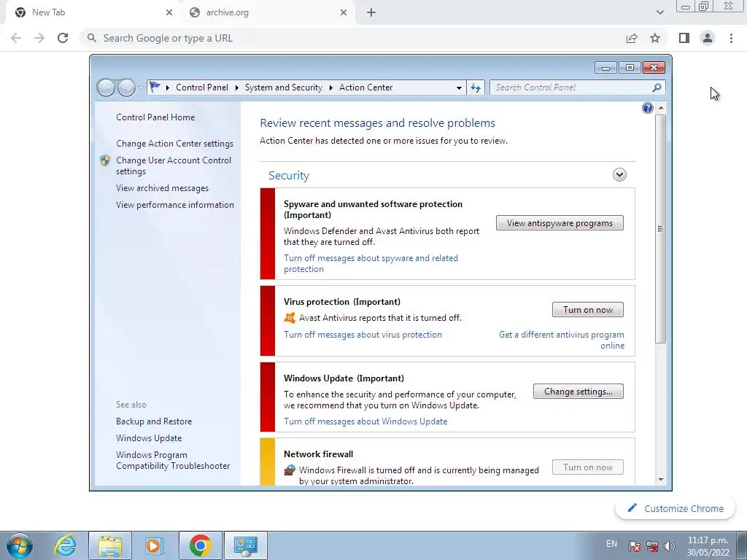Turn off messages about spyware and related protection
The width and height of the screenshot is (747, 560).
[371, 263]
